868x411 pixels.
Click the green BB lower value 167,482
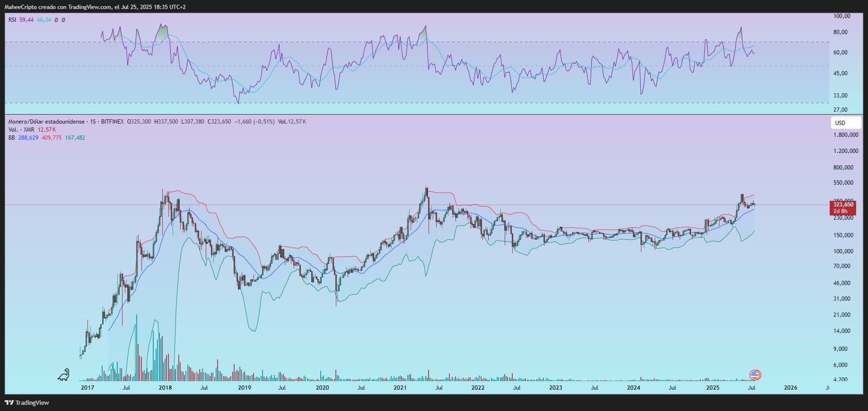pyautogui.click(x=75, y=138)
